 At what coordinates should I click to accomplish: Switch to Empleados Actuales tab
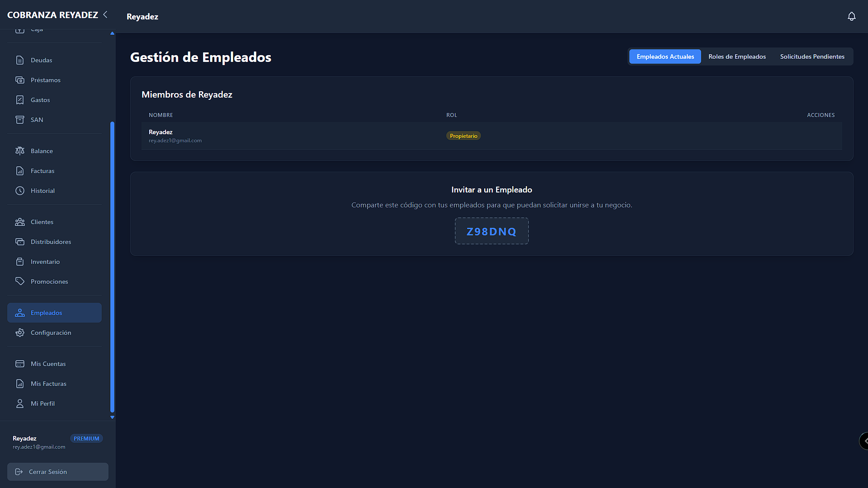665,56
